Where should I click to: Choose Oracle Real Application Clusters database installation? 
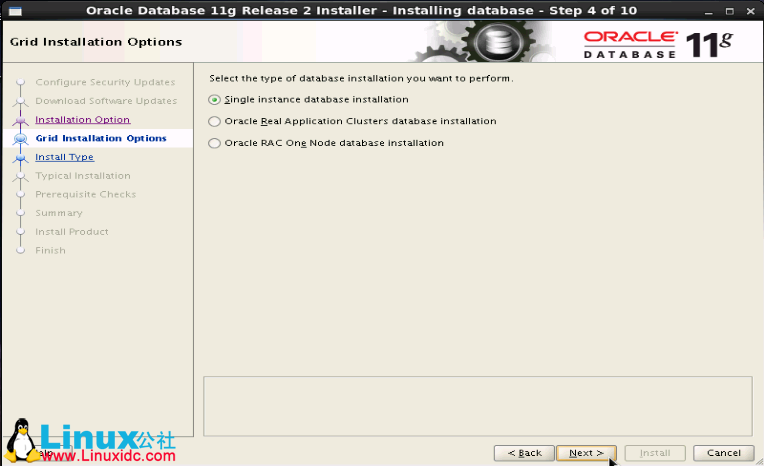[214, 121]
